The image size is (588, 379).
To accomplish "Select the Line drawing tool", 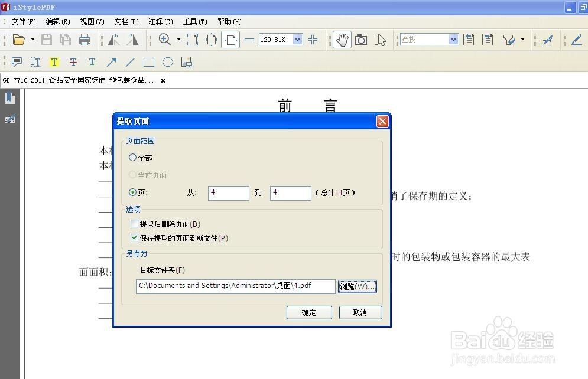I will click(x=130, y=62).
